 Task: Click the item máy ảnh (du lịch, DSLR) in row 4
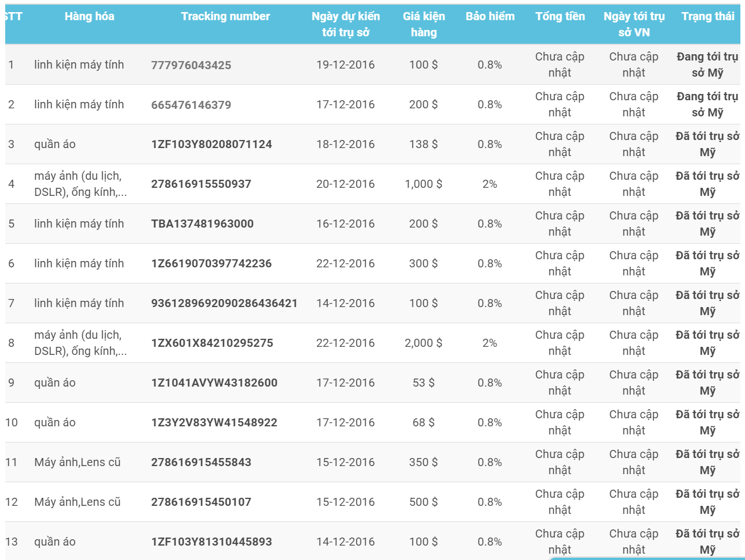click(x=80, y=184)
